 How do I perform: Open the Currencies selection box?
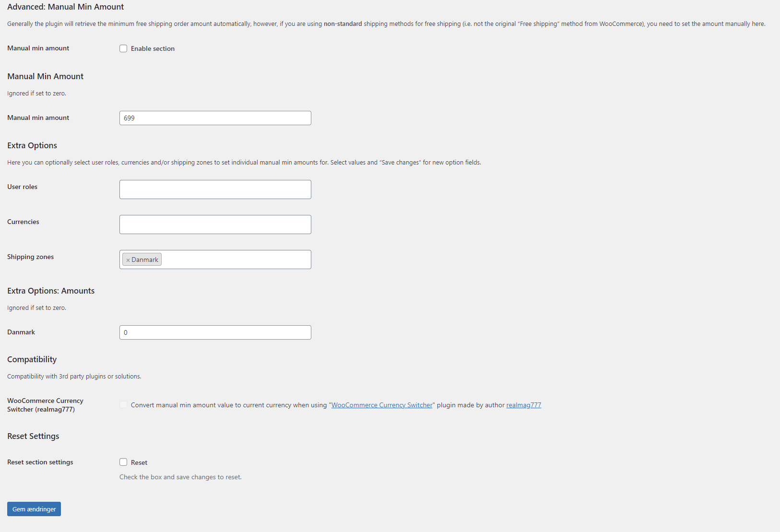[x=215, y=225]
